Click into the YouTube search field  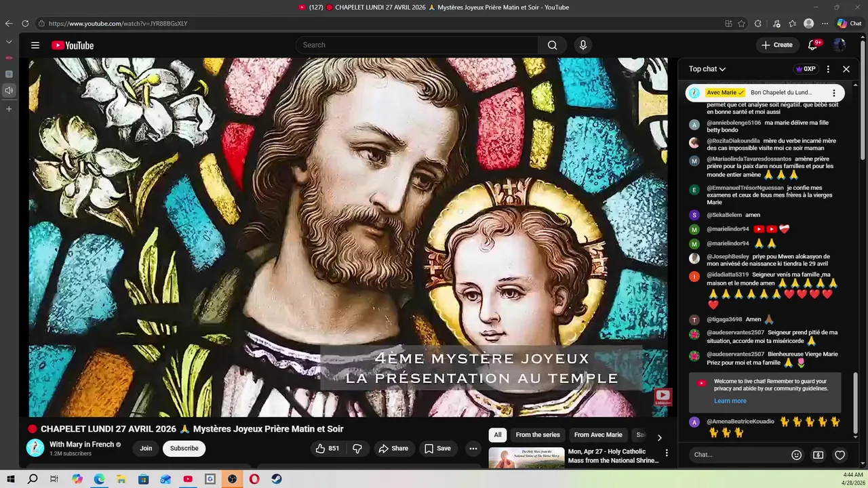pos(417,45)
